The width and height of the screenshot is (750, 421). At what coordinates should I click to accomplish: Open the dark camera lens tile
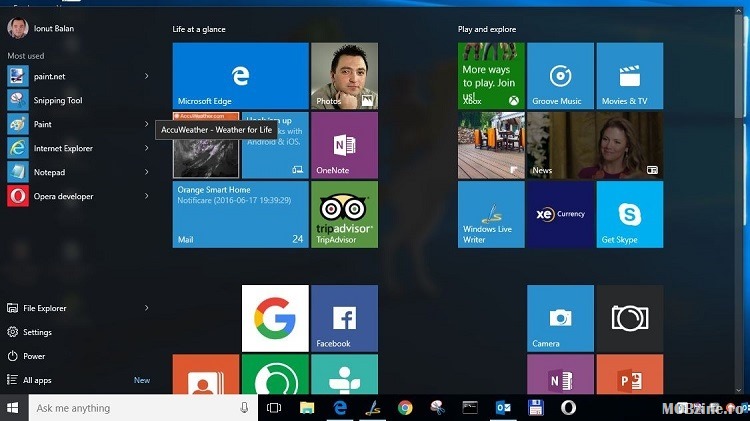pos(629,318)
